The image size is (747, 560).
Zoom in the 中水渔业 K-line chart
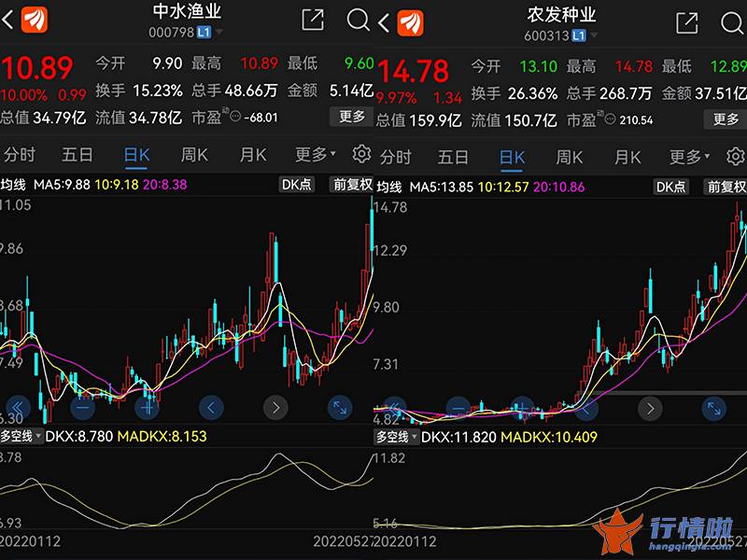(x=147, y=408)
